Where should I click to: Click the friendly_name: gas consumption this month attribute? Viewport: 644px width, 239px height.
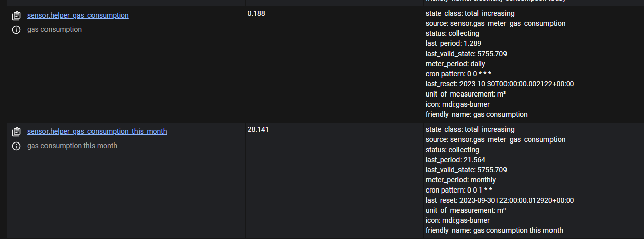pyautogui.click(x=494, y=230)
